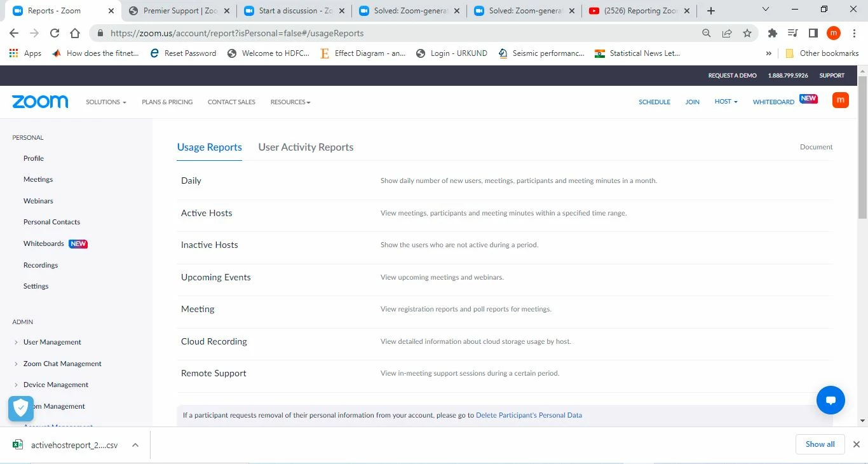Screen dimensions: 868x464
Task: Open Contact Sales menu item
Action: (x=231, y=102)
